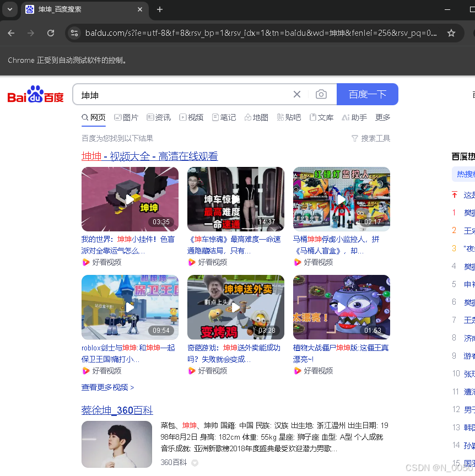Click 查看更多视频 link
The width and height of the screenshot is (475, 476).
pyautogui.click(x=108, y=387)
